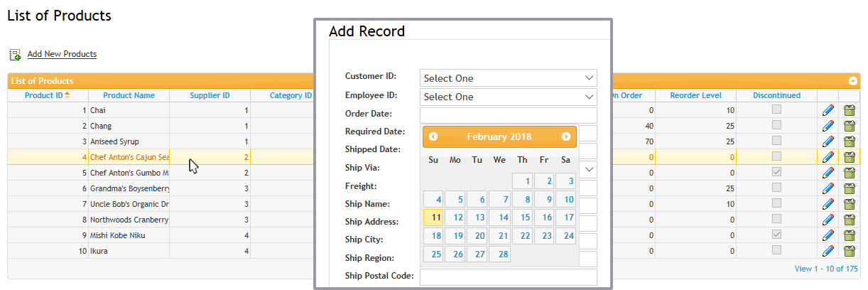Viewport: 868px width, 290px height.
Task: Click the Add New Products icon
Action: pyautogui.click(x=15, y=54)
